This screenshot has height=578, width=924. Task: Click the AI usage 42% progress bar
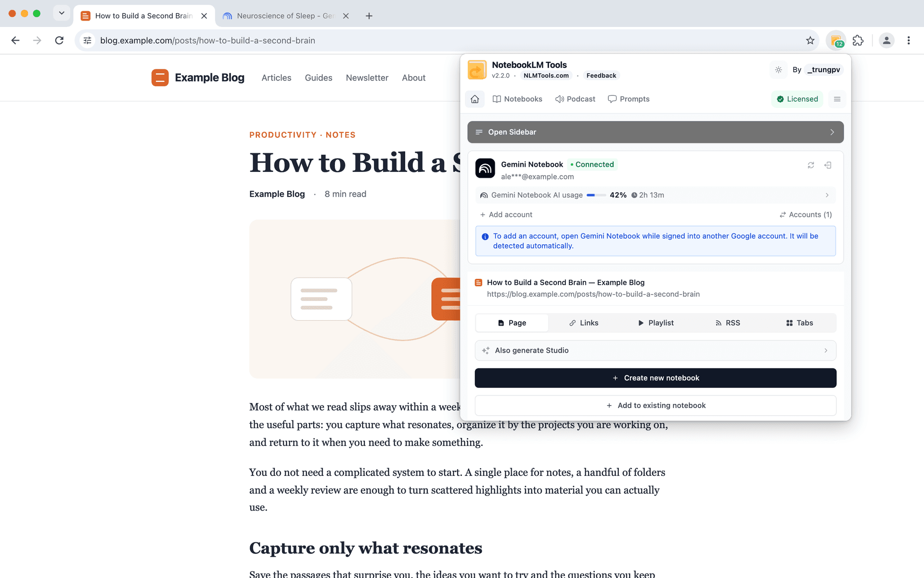pyautogui.click(x=596, y=195)
